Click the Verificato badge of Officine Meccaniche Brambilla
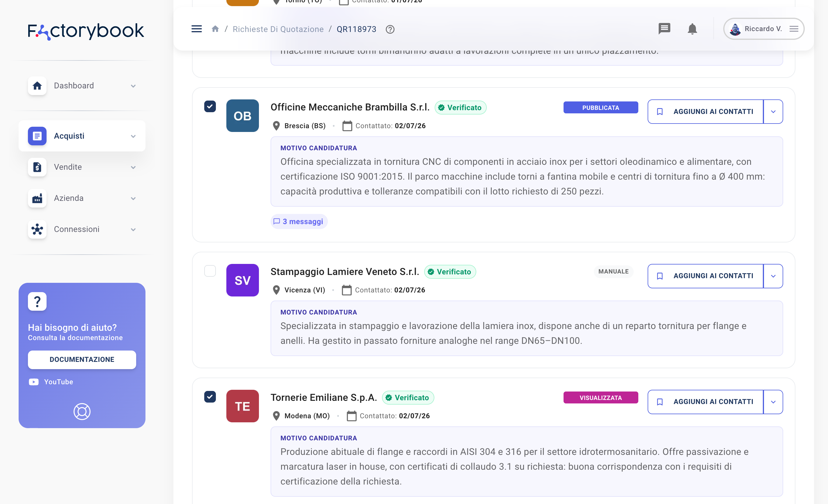 [460, 108]
